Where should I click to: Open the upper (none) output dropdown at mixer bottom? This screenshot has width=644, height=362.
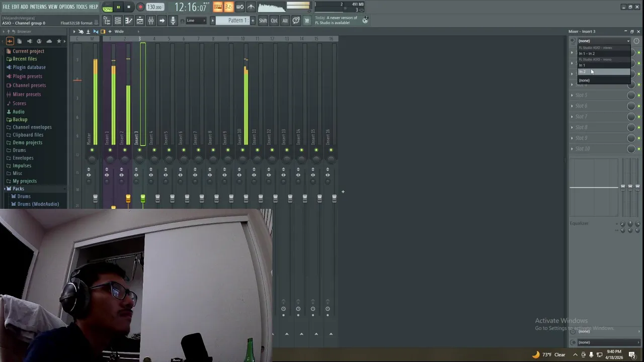point(606,331)
